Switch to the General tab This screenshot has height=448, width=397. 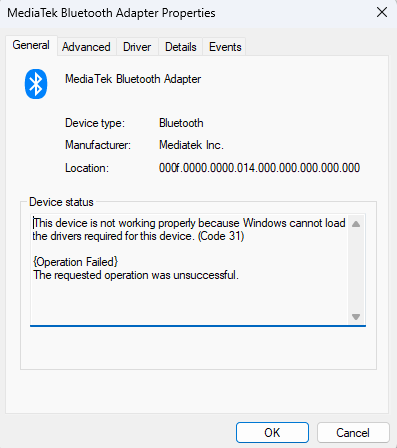(x=31, y=45)
